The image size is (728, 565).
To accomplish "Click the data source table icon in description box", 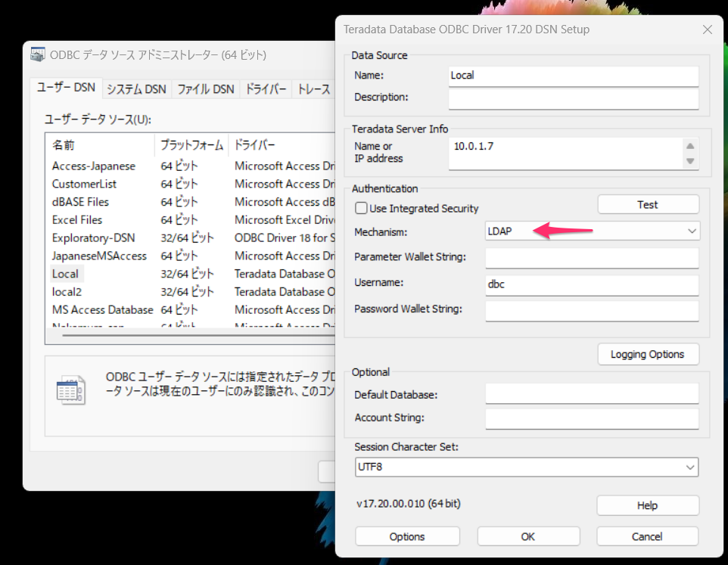I will pos(71,390).
